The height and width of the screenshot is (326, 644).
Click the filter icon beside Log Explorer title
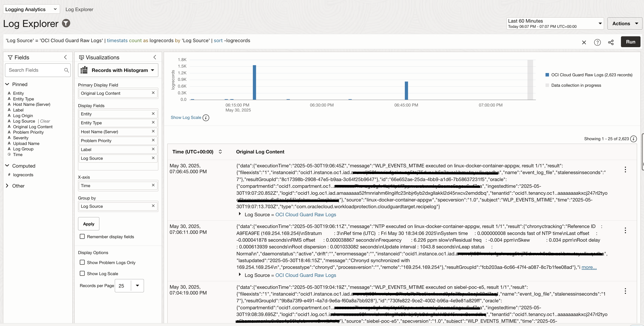(x=66, y=23)
